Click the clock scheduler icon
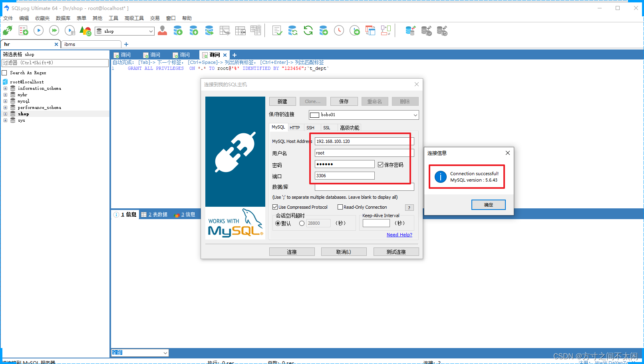The image size is (644, 364). tap(339, 31)
